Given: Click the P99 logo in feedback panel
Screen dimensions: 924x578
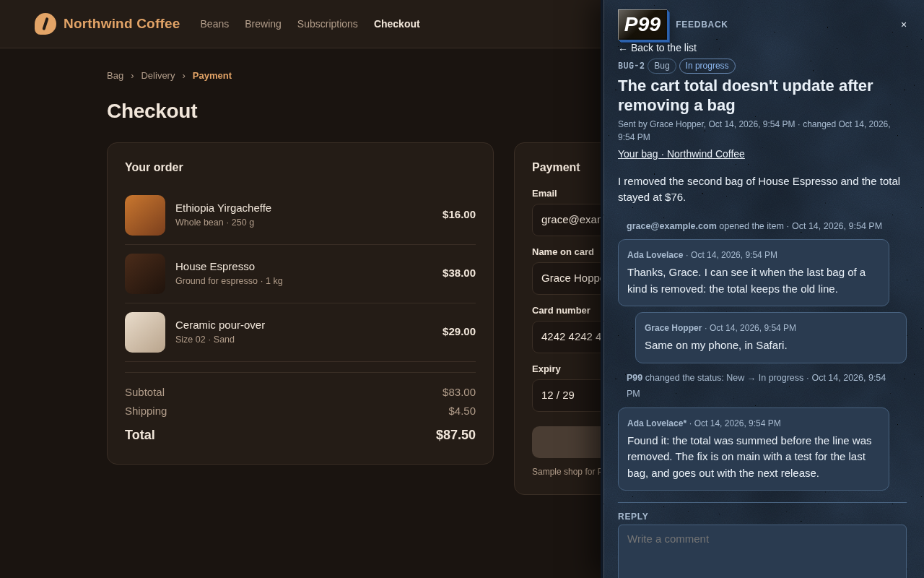Looking at the screenshot, I should (x=642, y=25).
